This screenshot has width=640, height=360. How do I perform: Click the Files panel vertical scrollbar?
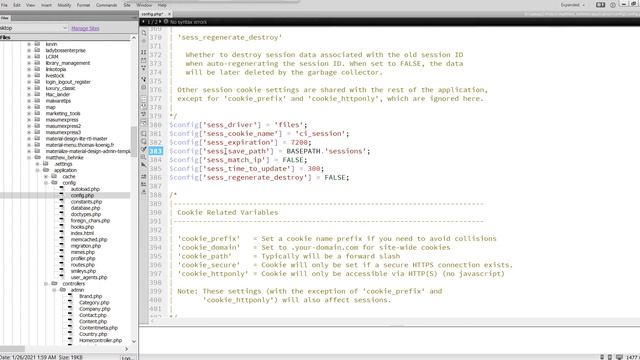click(x=133, y=141)
